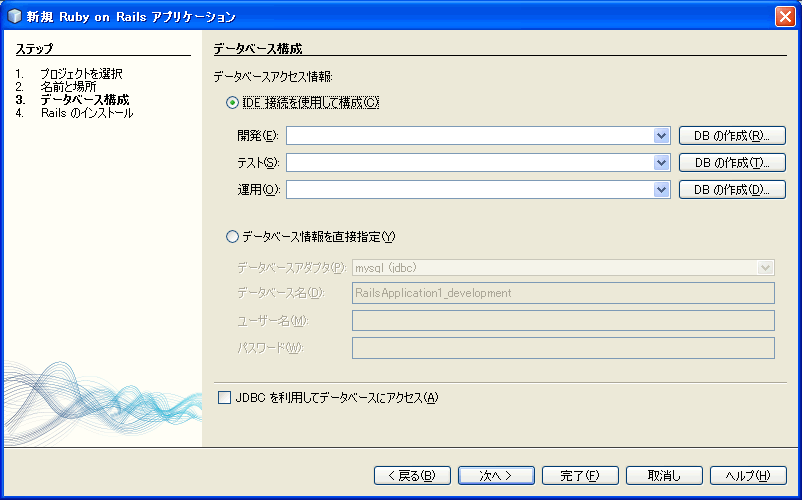Viewport: 802px width, 500px height.
Task: Expand the データベースアダプタ mysql (jdbc) dropdown
Action: coord(766,267)
